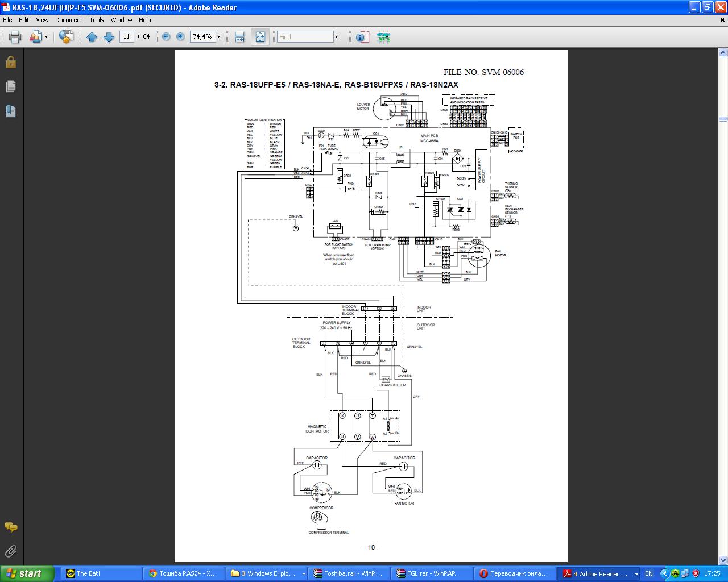Go to next page arrow
The height and width of the screenshot is (582, 728).
coord(109,37)
